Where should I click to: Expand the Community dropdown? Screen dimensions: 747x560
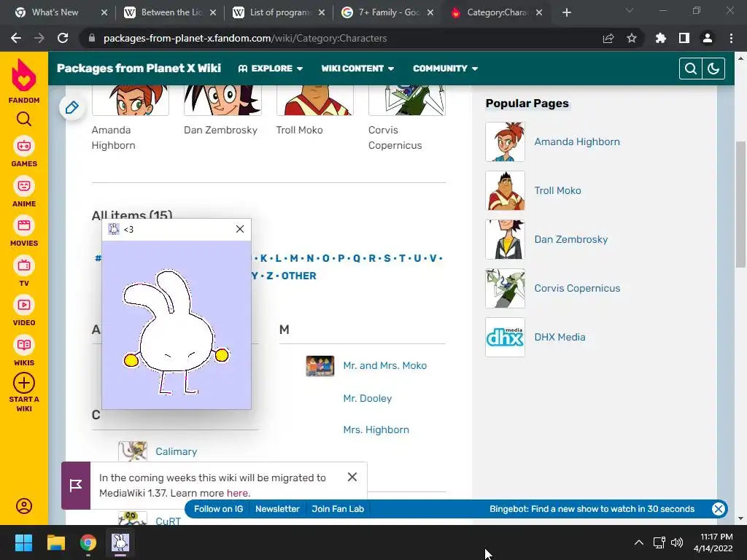pos(446,69)
